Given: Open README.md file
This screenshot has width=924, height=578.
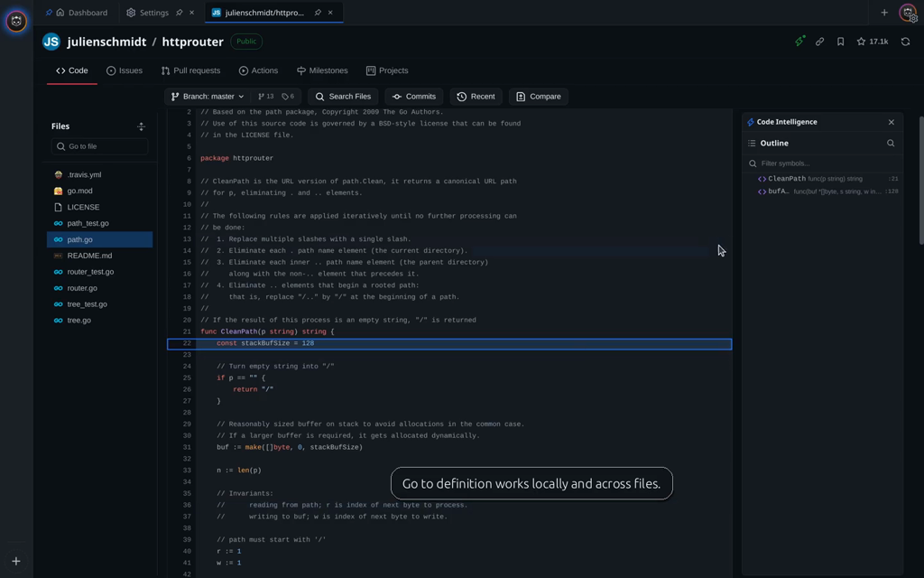Looking at the screenshot, I should (x=99, y=256).
